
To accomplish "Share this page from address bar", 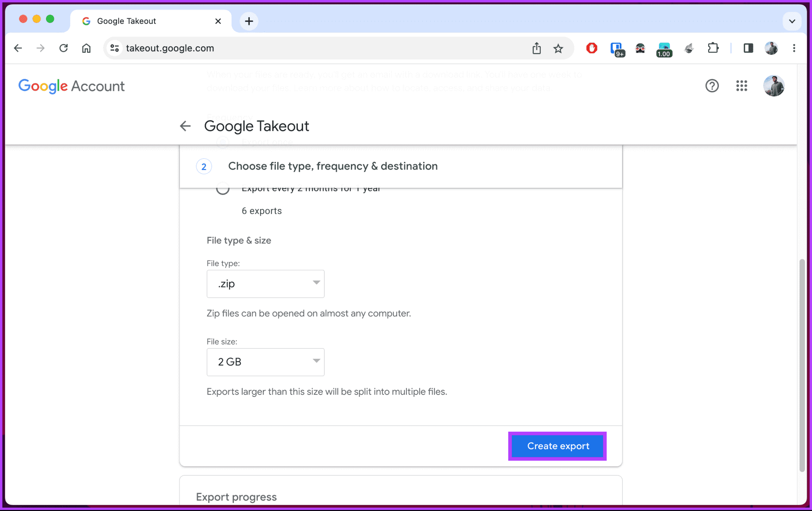I will tap(536, 48).
